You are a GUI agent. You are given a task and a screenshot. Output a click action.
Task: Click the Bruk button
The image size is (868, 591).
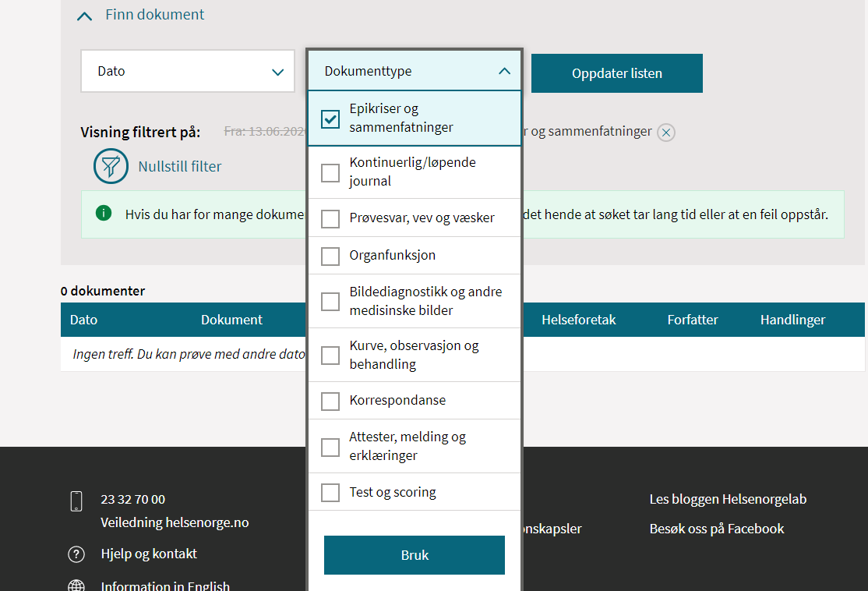[x=415, y=555]
